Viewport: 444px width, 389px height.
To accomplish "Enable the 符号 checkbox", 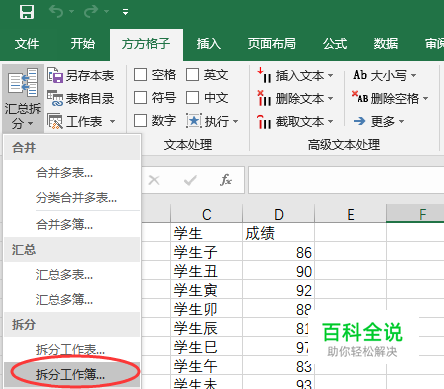I will (x=140, y=98).
